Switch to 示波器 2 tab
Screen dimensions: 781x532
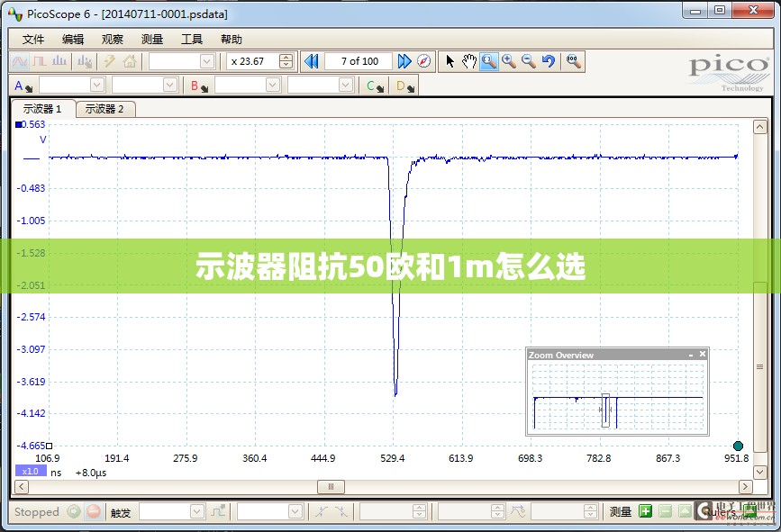pyautogui.click(x=104, y=109)
